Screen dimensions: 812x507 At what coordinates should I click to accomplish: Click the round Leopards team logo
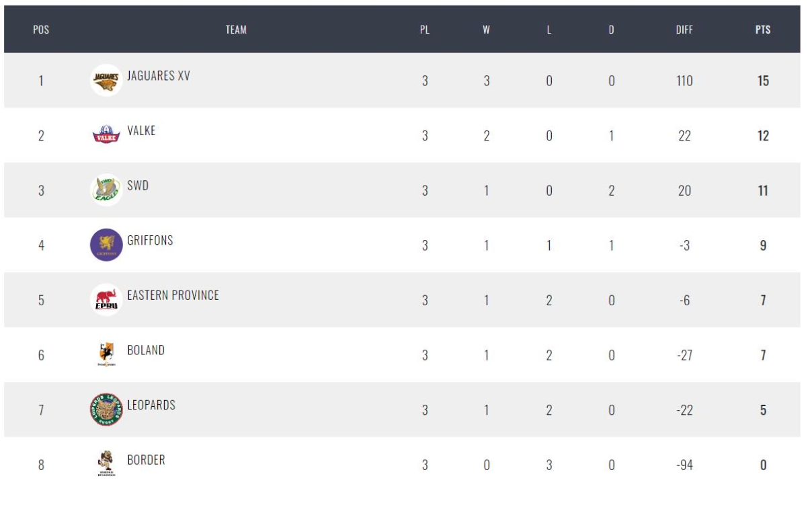pos(106,409)
